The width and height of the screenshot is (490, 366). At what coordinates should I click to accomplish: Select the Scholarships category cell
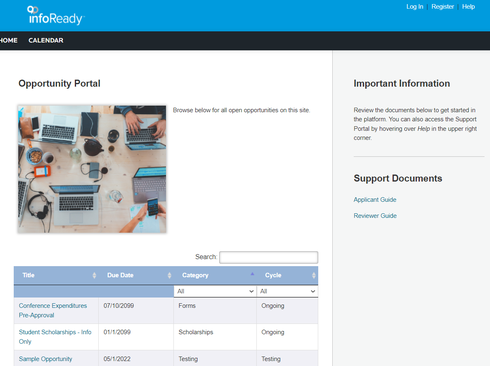pos(215,337)
